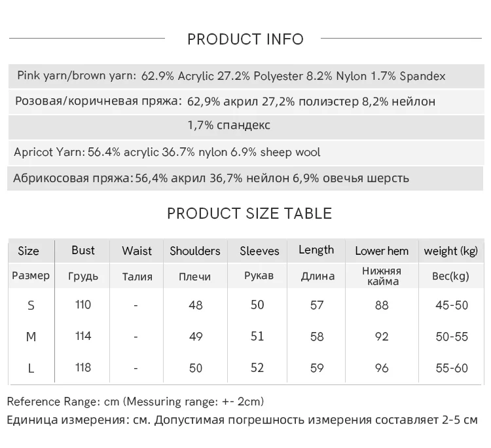Image resolution: width=491 pixels, height=448 pixels.
Task: Click the S size row label
Action: pos(31,306)
